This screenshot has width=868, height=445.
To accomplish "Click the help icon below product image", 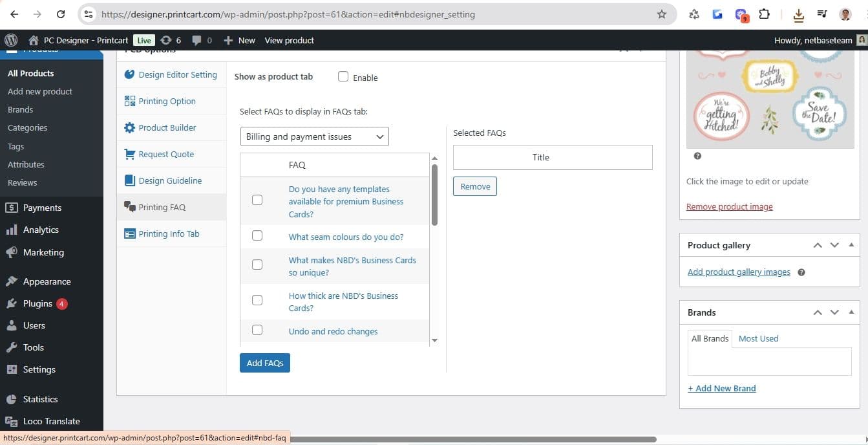I will (x=697, y=156).
